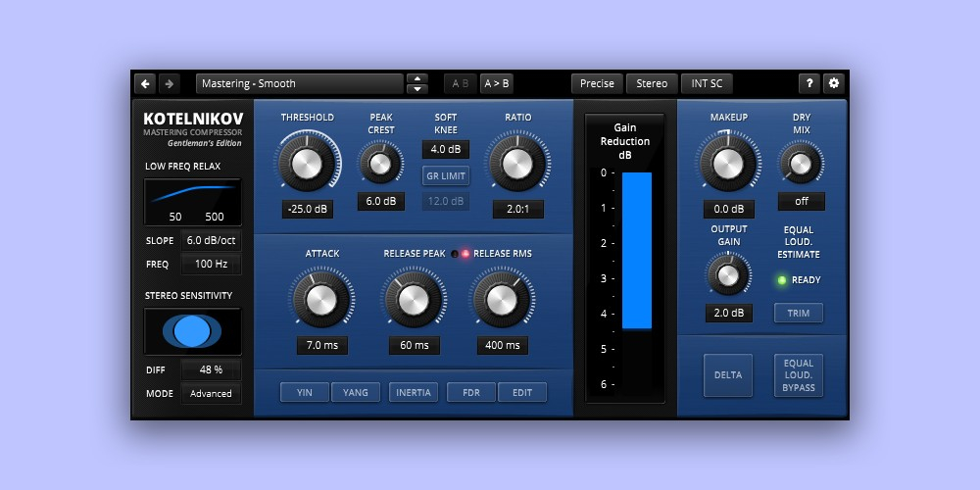Edit the 400 ms release RMS value
The image size is (980, 490).
pyautogui.click(x=503, y=345)
